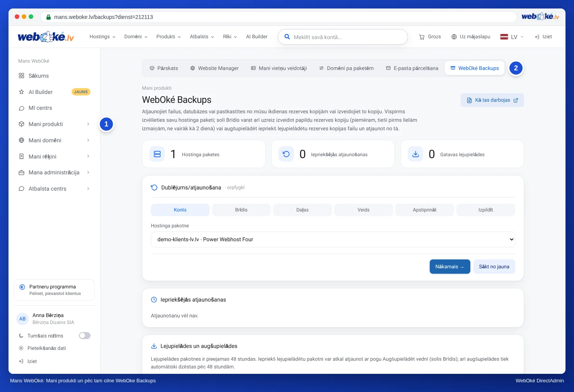Select the Domēni pa paketēm tab
The image size is (574, 392).
346,68
